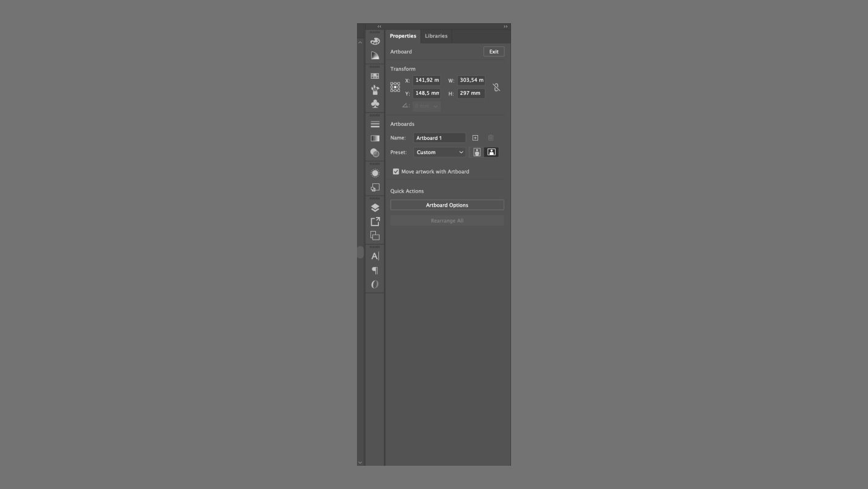
Task: Open the Symbols panel club icon
Action: [375, 104]
